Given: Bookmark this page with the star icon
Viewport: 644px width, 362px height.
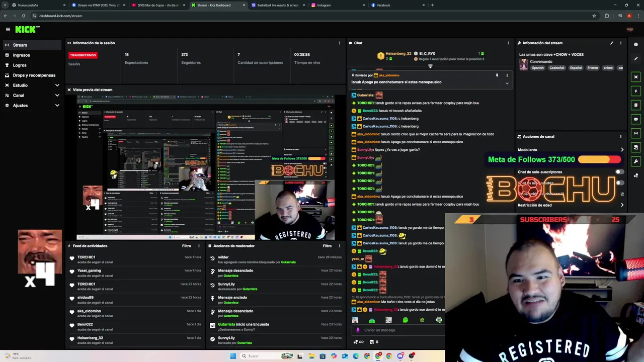Looking at the screenshot, I should (x=594, y=16).
